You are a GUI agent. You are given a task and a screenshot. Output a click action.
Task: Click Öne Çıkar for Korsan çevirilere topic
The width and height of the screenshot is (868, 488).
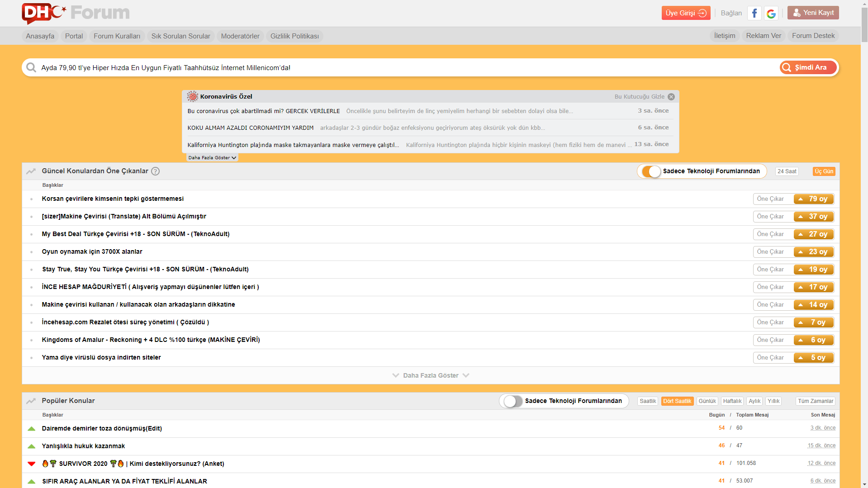[770, 199]
